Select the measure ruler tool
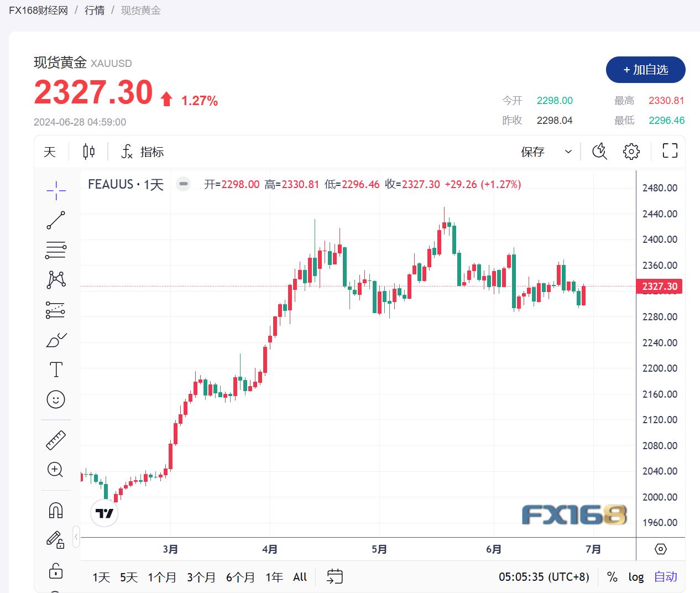The width and height of the screenshot is (700, 593). (x=55, y=439)
